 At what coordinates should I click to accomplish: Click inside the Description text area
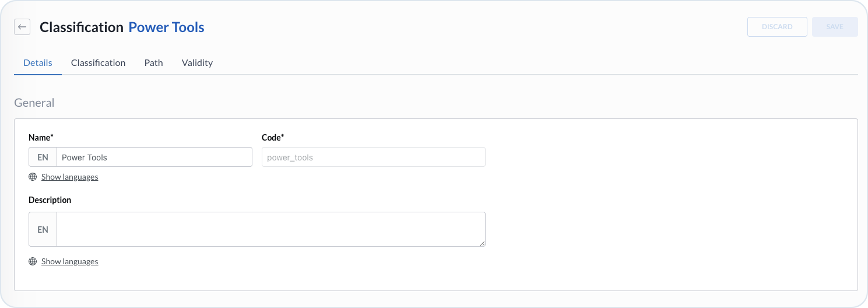click(270, 229)
